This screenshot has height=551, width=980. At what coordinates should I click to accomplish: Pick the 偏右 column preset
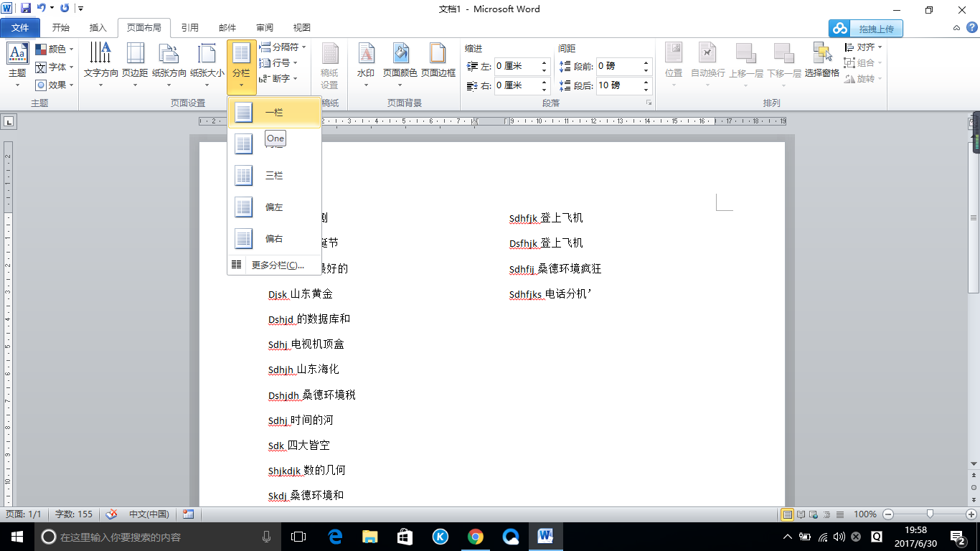(x=274, y=238)
